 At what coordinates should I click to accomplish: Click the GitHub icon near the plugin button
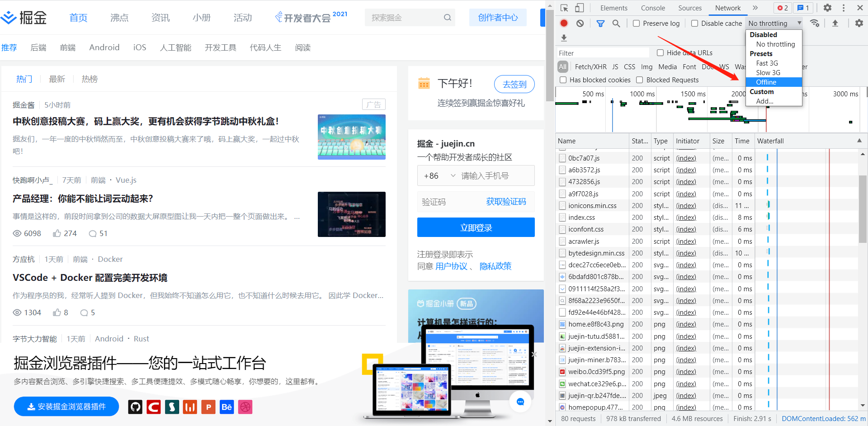(135, 407)
